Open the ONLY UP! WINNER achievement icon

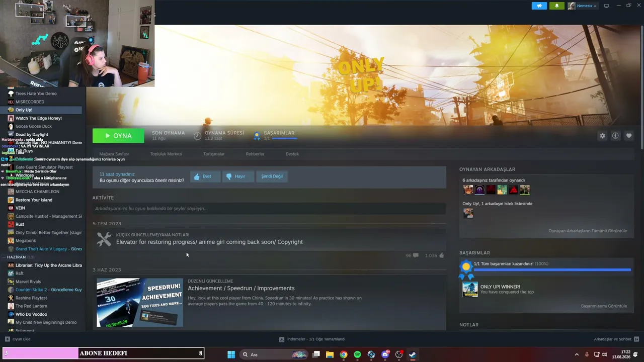coord(470,289)
